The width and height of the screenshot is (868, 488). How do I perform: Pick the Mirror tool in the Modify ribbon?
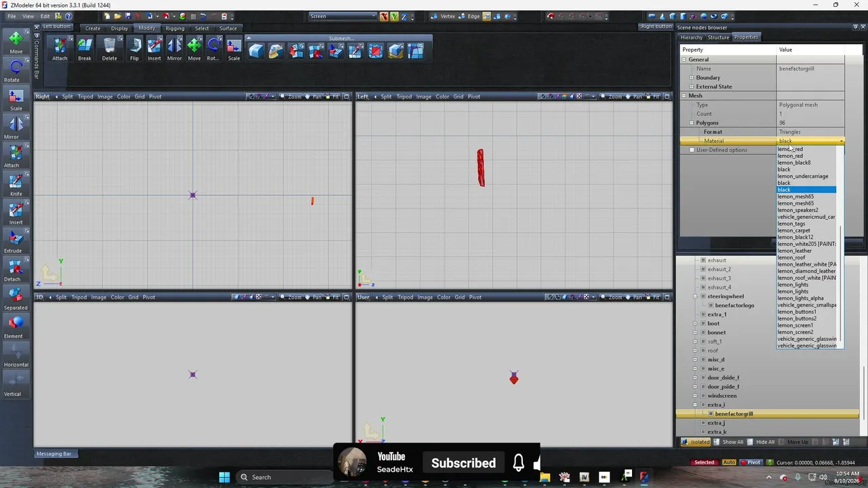point(174,49)
